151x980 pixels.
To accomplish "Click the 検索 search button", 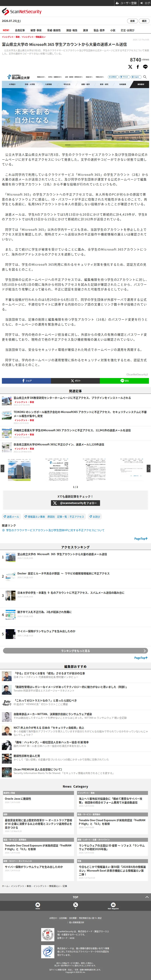I will (x=132, y=21).
